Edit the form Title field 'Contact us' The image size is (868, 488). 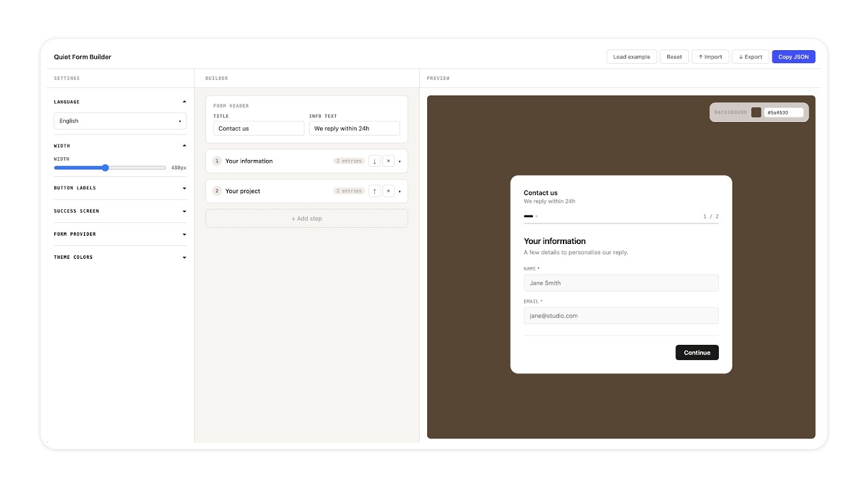pyautogui.click(x=258, y=128)
